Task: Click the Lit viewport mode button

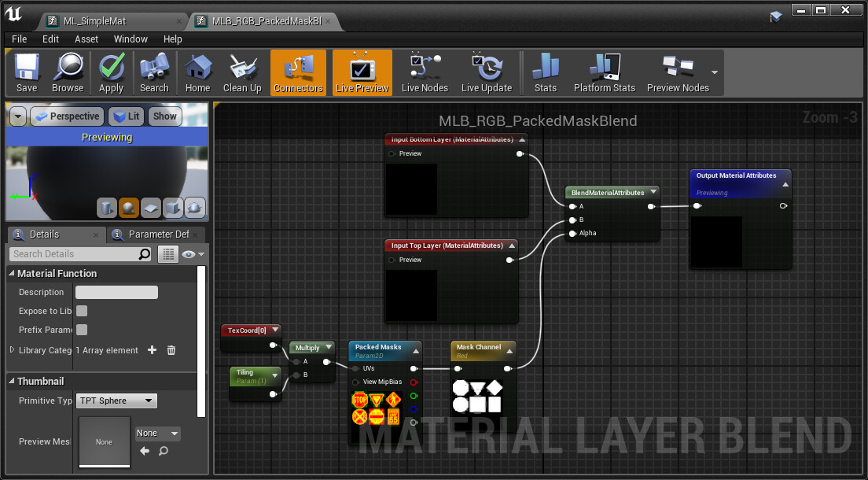Action: pyautogui.click(x=126, y=116)
